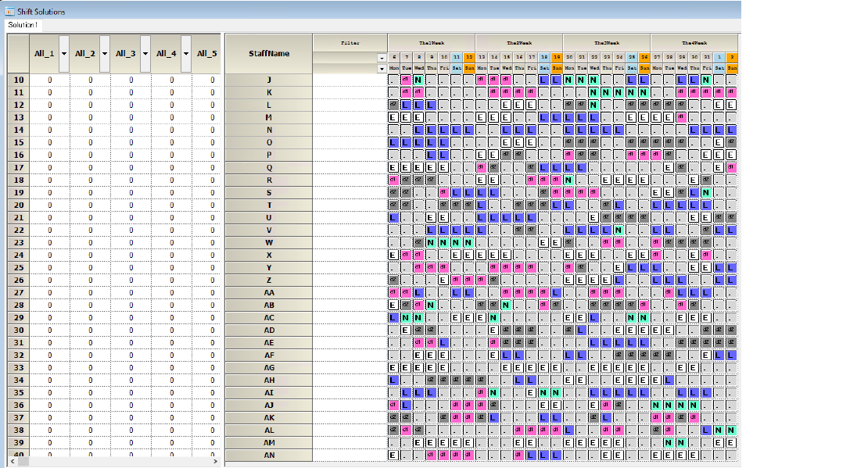
Task: Click staff K's N shift on Wed 22
Action: coord(594,92)
